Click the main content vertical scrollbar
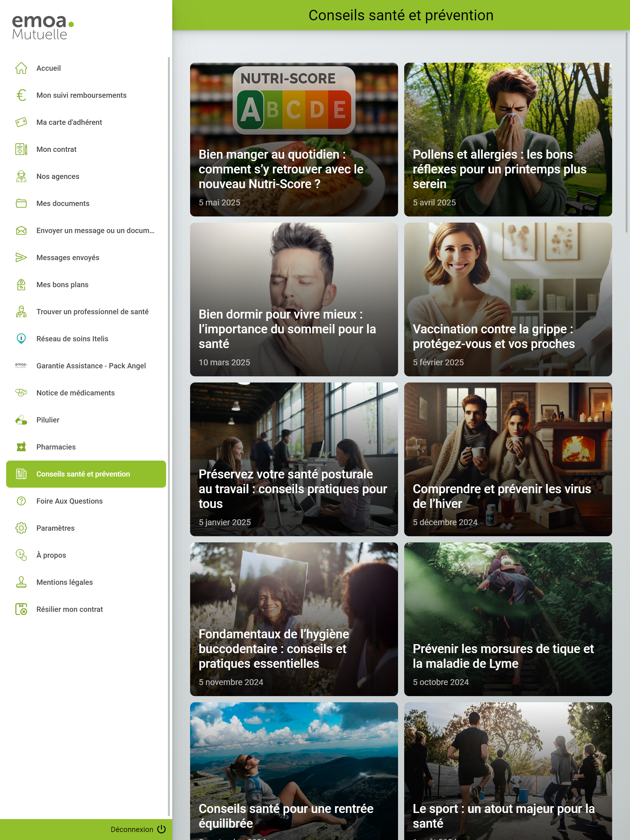Screen dimensions: 630x840 (627, 132)
